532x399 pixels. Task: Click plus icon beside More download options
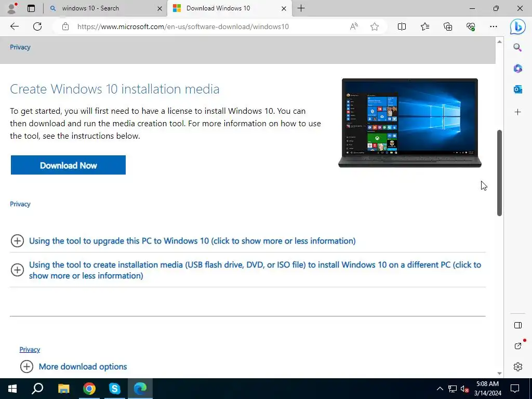click(27, 367)
